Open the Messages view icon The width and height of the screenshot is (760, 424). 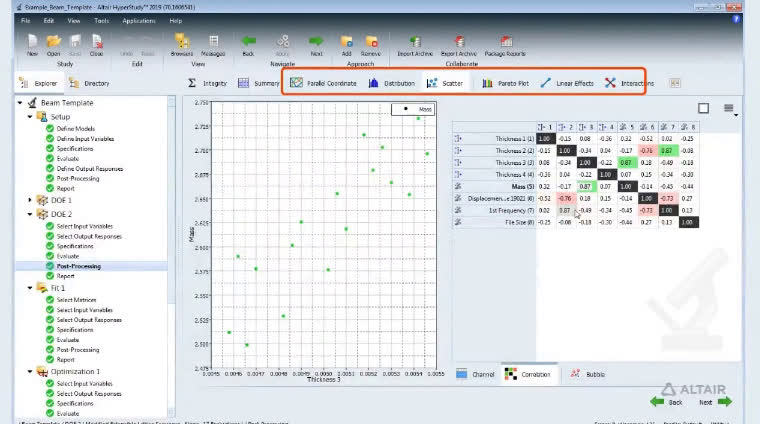tap(213, 42)
